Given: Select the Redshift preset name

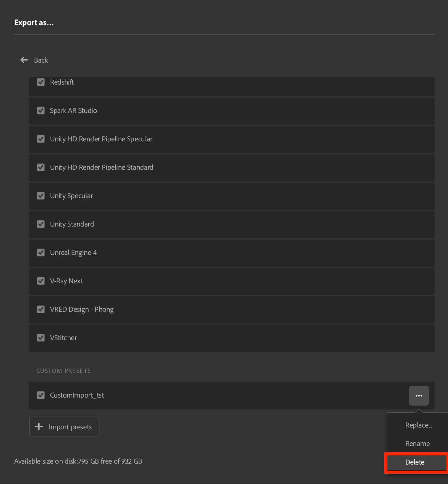Looking at the screenshot, I should 62,82.
